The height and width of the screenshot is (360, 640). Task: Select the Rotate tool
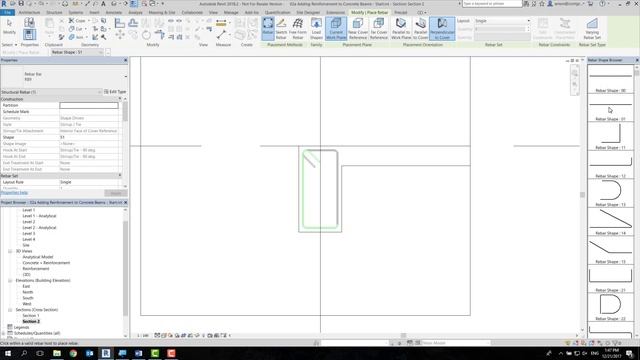tap(147, 36)
